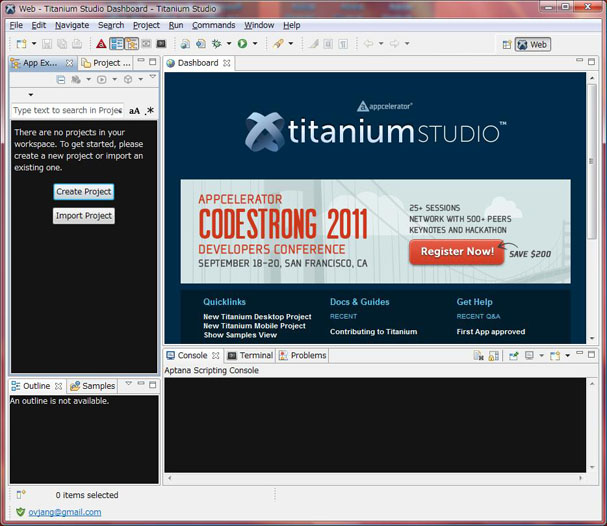Open Terminal via black toolbar icon
This screenshot has width=607, height=526.
tap(161, 44)
